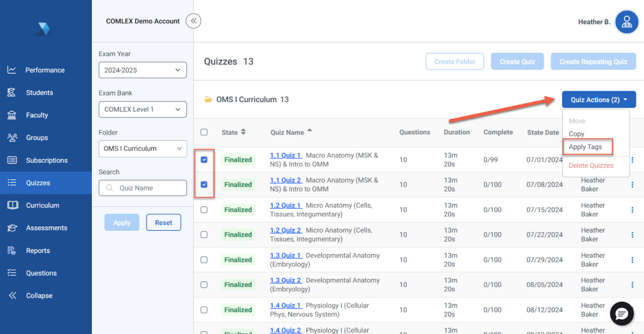Open the chat support bubble
This screenshot has width=644, height=334.
pos(622,313)
